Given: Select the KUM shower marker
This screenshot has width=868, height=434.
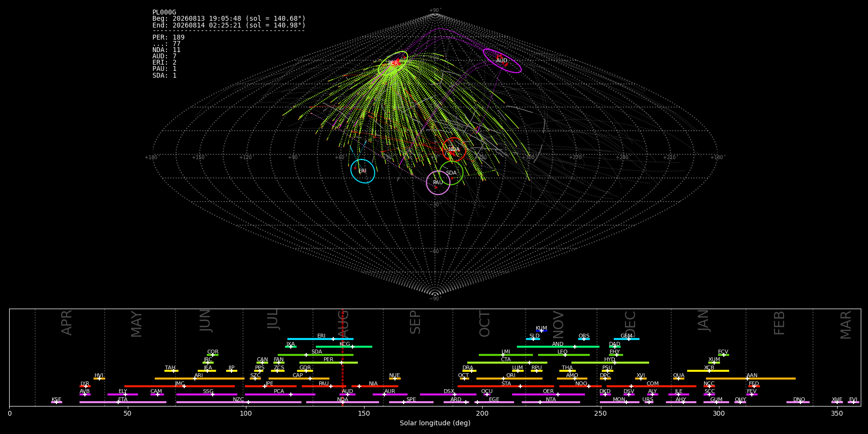Looking at the screenshot, I should (x=542, y=331).
